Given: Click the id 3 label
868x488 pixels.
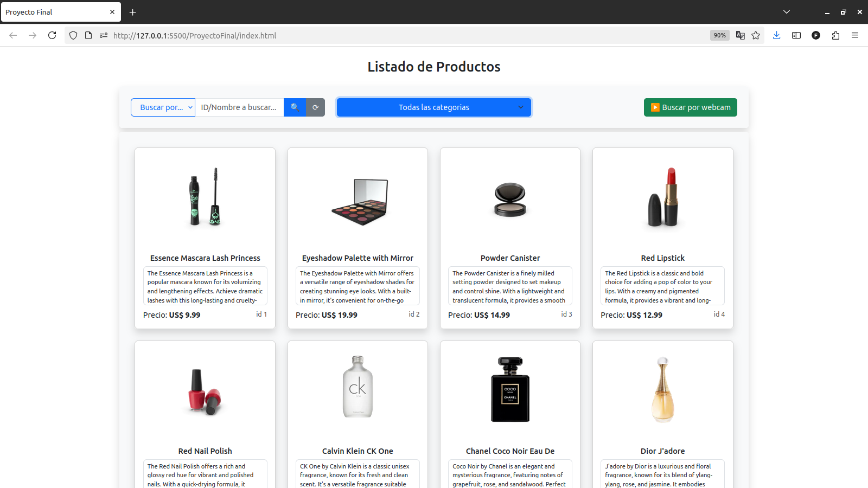Looking at the screenshot, I should (x=566, y=314).
